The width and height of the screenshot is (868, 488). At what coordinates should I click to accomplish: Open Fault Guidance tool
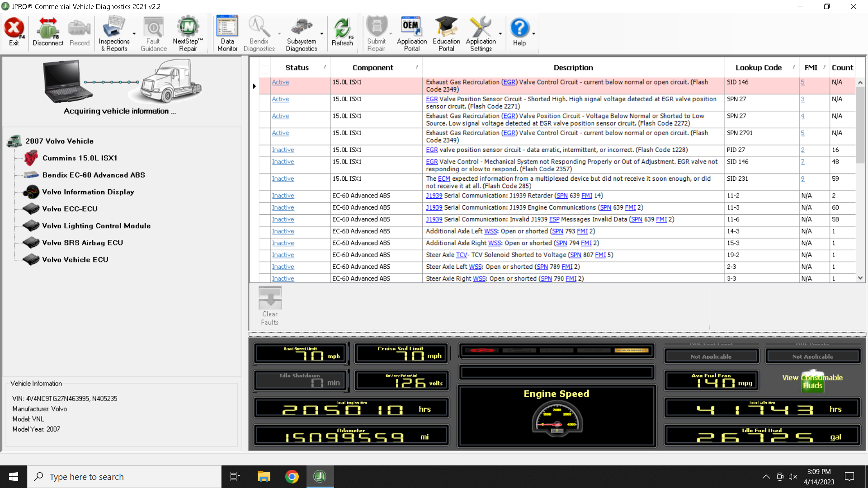[x=153, y=34]
